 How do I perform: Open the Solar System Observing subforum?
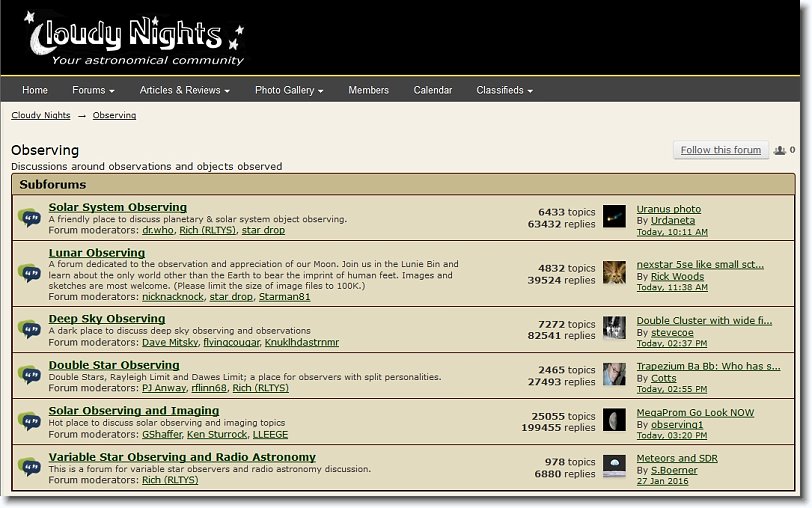[118, 207]
